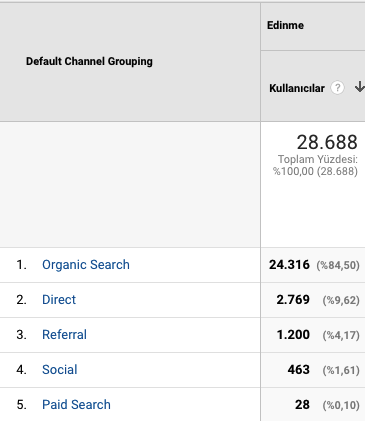The image size is (365, 421).
Task: Click the 463 users value for Social
Action: [299, 370]
